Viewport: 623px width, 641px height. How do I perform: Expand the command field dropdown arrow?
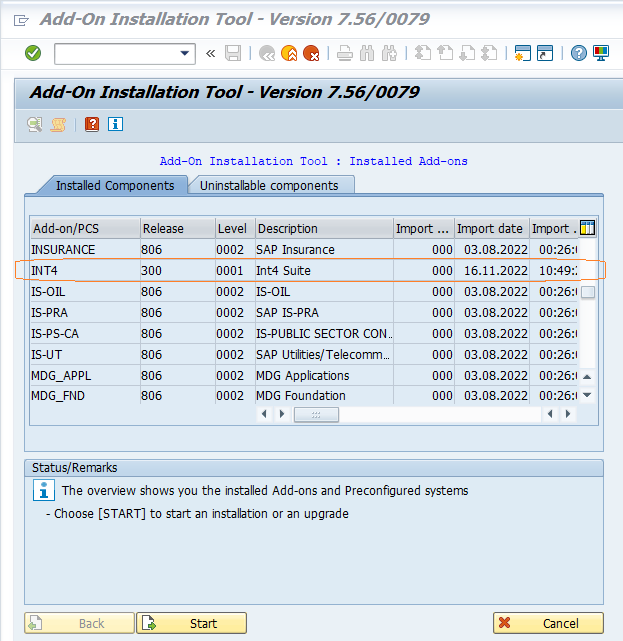tap(185, 53)
